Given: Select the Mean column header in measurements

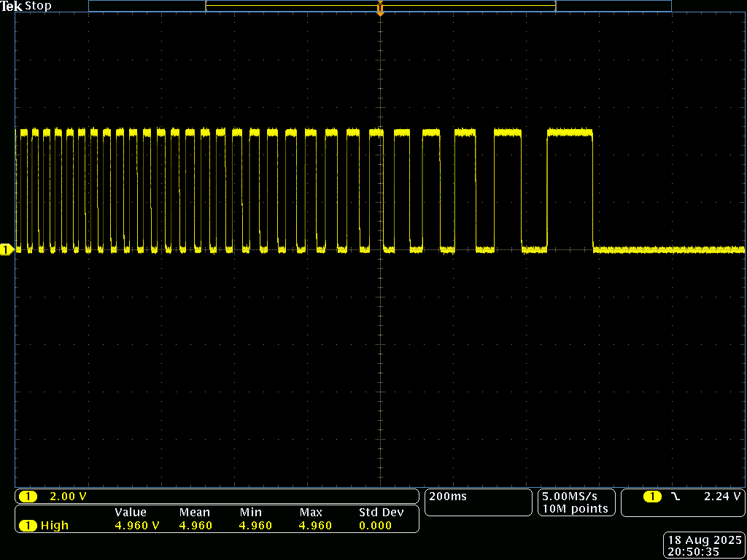Looking at the screenshot, I should tap(194, 513).
